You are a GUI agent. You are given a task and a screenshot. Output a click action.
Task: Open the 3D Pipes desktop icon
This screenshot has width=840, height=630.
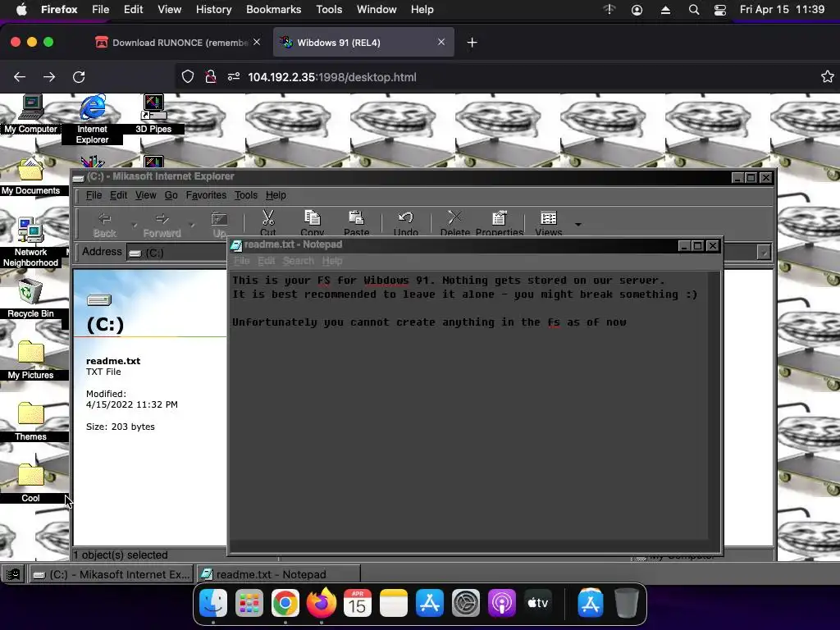[153, 113]
